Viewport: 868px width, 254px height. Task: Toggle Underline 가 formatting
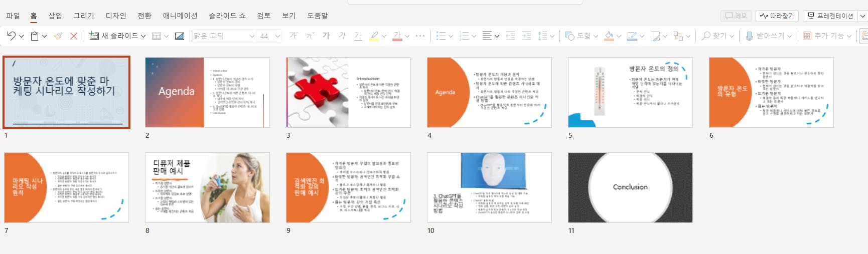(x=358, y=36)
